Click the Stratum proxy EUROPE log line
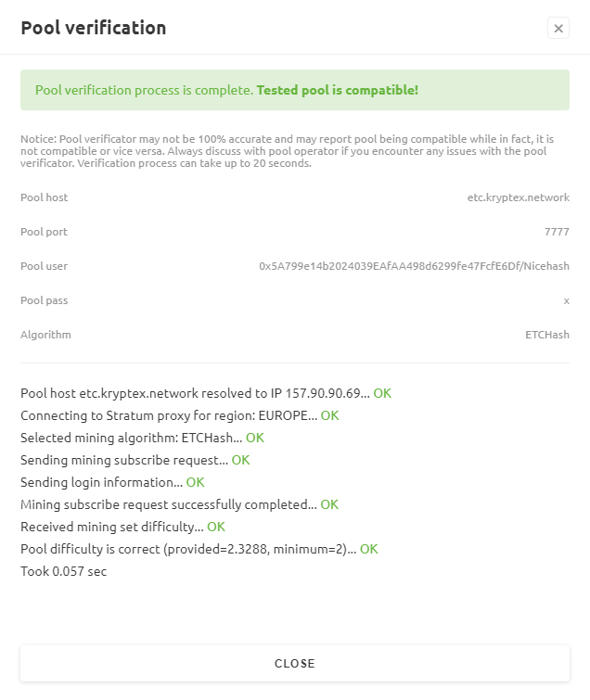590x700 pixels. pyautogui.click(x=180, y=415)
